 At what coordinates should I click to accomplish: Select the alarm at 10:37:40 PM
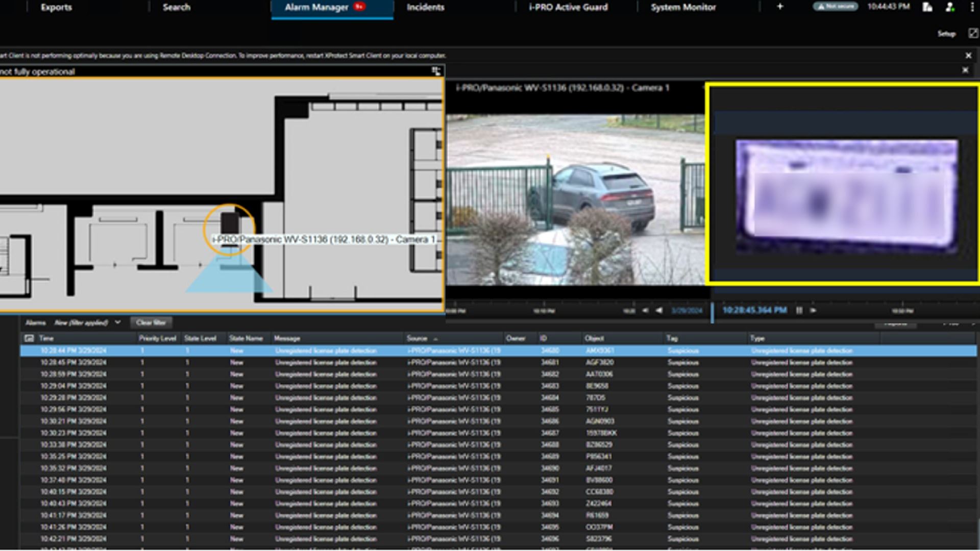pyautogui.click(x=499, y=480)
